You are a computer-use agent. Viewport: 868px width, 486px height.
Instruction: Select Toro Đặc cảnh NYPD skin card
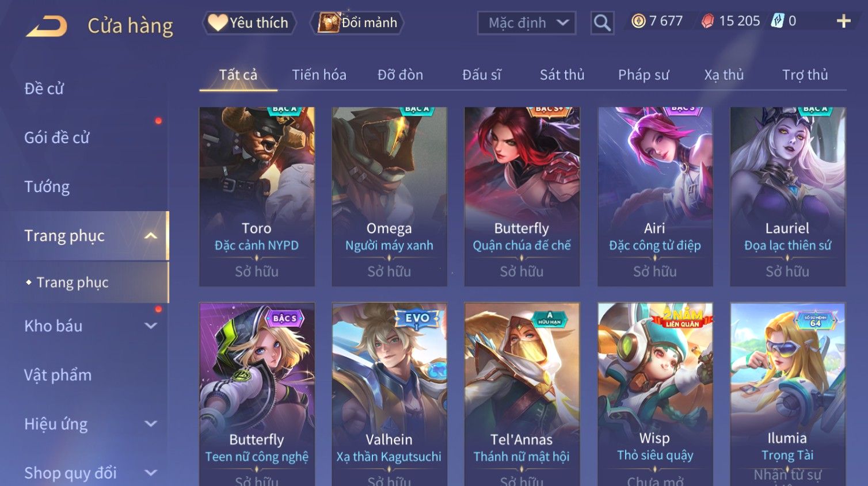(x=257, y=197)
